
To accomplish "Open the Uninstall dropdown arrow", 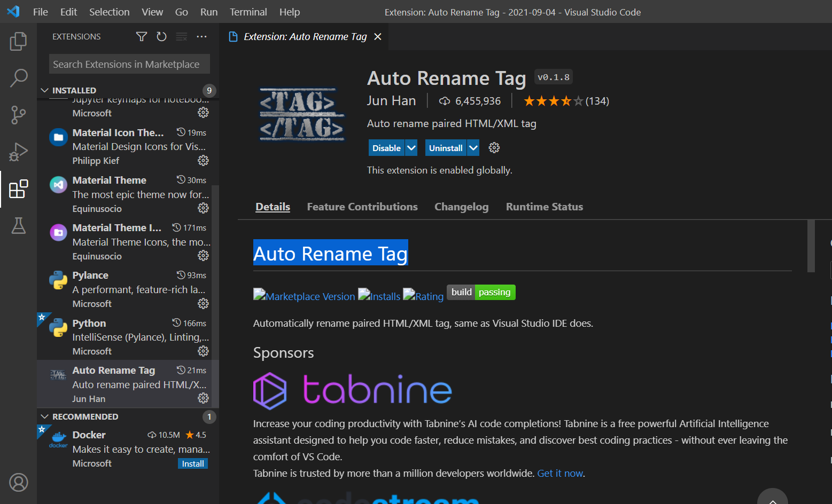I will coord(473,148).
